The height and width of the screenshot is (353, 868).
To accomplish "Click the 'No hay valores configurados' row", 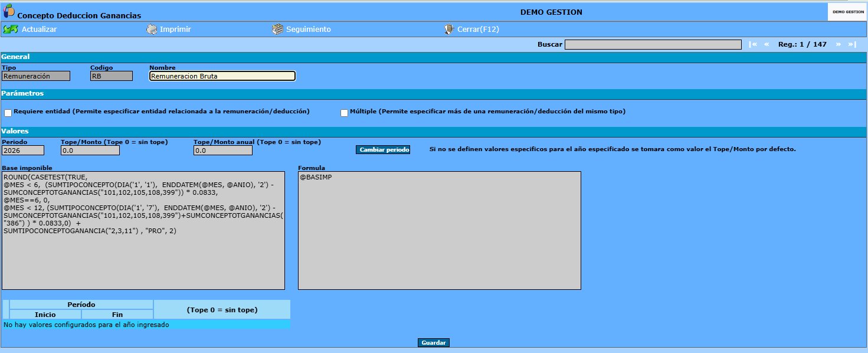I will click(146, 325).
